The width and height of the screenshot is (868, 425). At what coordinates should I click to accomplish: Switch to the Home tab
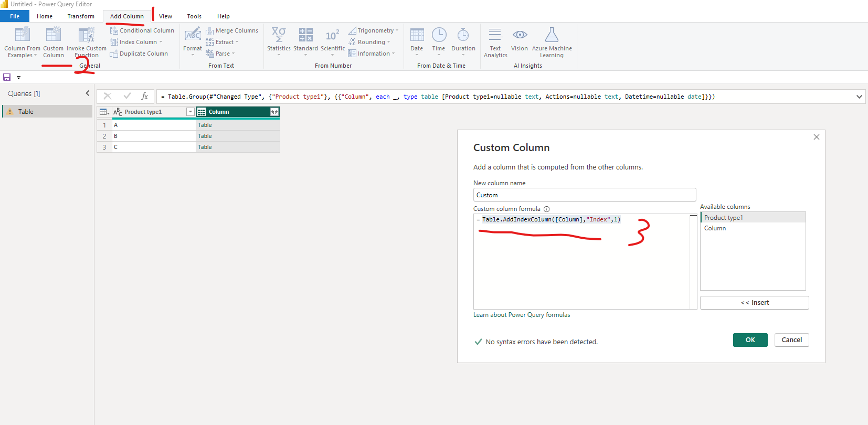[x=45, y=16]
